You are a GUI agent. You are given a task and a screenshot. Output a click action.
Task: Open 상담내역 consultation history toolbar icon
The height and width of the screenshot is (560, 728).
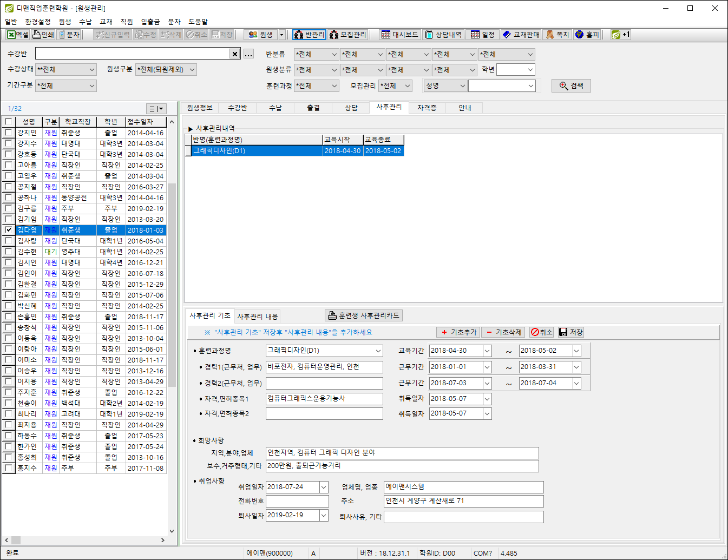point(443,35)
